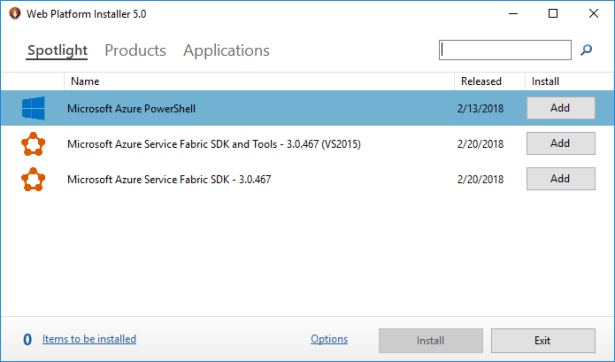
Task: Exit the installer with the Exit button
Action: [x=543, y=340]
